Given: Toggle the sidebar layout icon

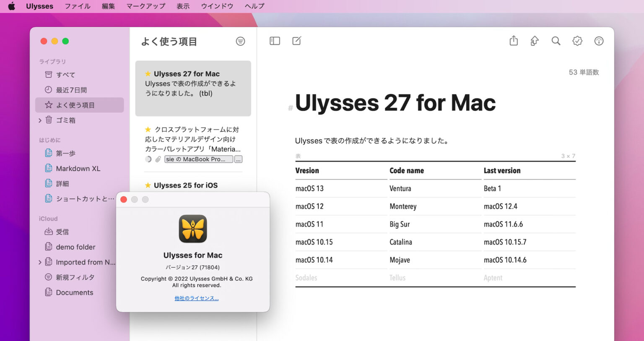Looking at the screenshot, I should tap(275, 41).
